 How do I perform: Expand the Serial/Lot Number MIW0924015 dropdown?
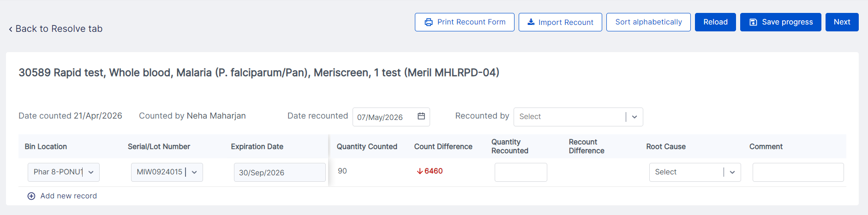click(167, 172)
